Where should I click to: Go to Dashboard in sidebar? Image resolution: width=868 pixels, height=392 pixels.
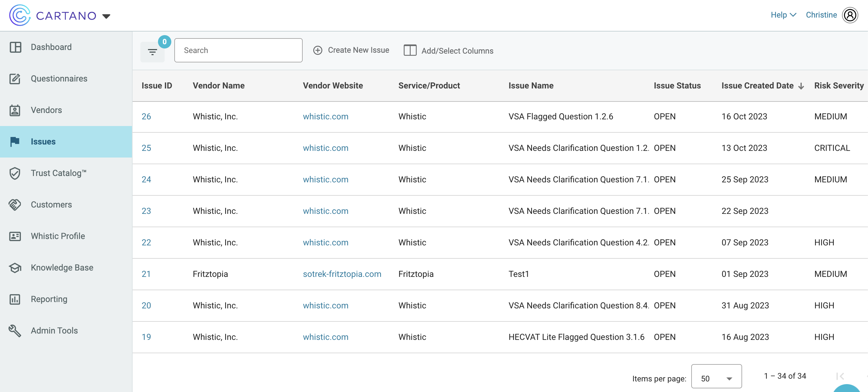[51, 47]
